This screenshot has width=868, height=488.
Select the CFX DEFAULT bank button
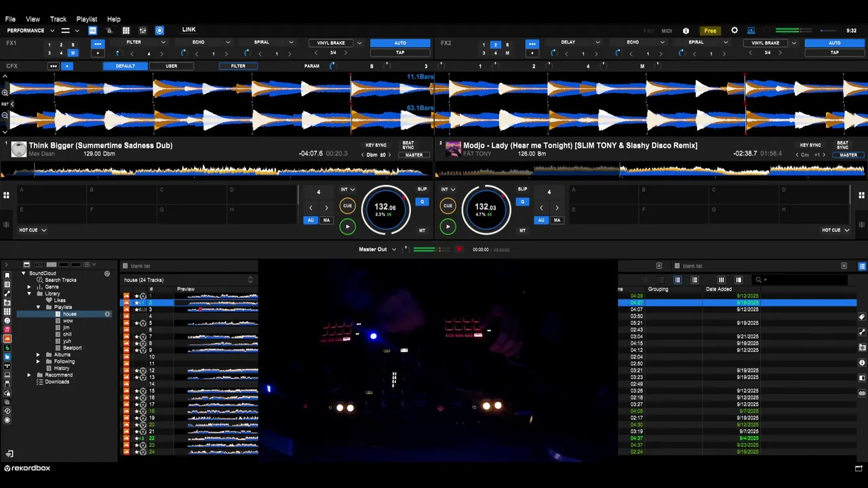125,66
